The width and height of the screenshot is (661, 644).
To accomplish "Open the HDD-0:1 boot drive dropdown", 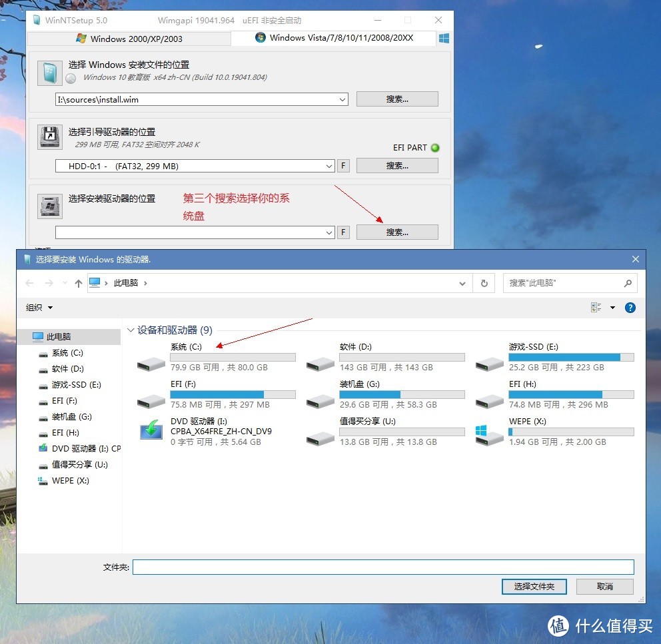I will coord(329,166).
